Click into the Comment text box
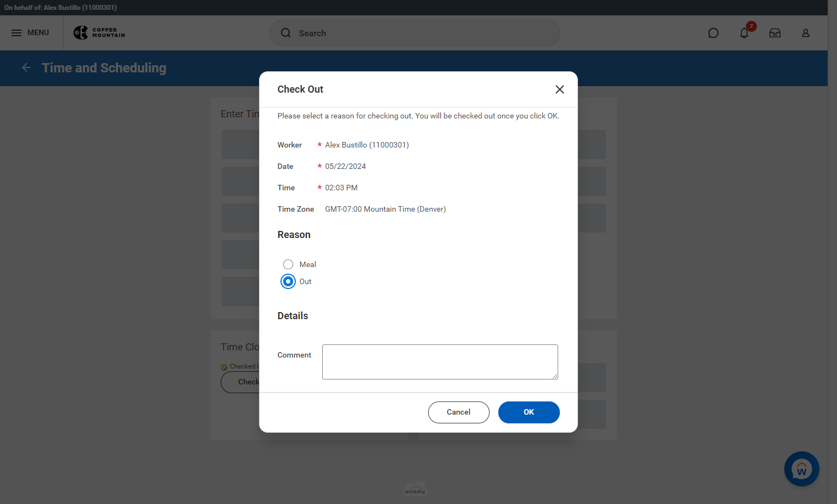This screenshot has height=504, width=837. click(x=440, y=362)
